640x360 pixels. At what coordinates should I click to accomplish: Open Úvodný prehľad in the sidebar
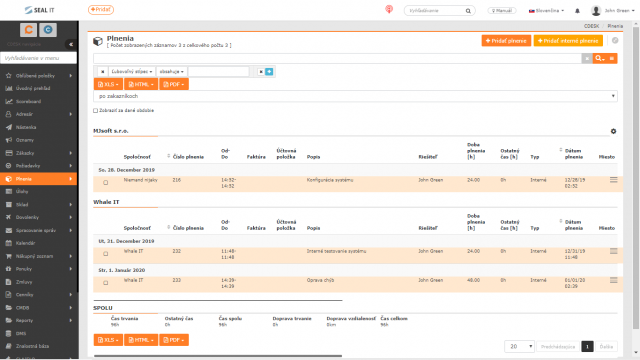coord(33,88)
